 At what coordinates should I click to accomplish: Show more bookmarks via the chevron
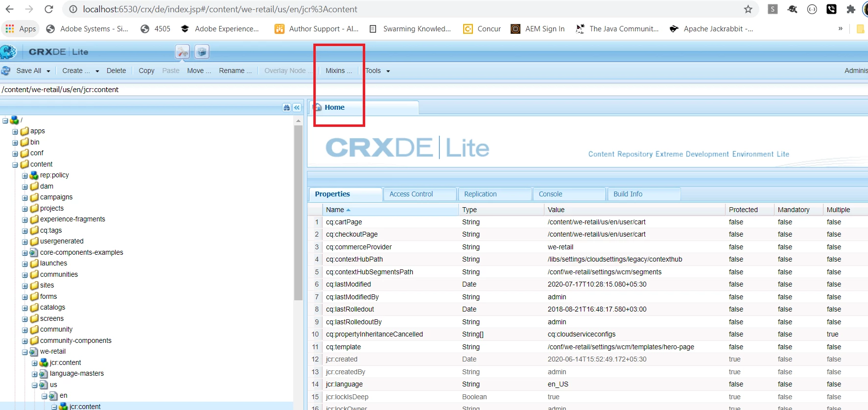coord(841,28)
